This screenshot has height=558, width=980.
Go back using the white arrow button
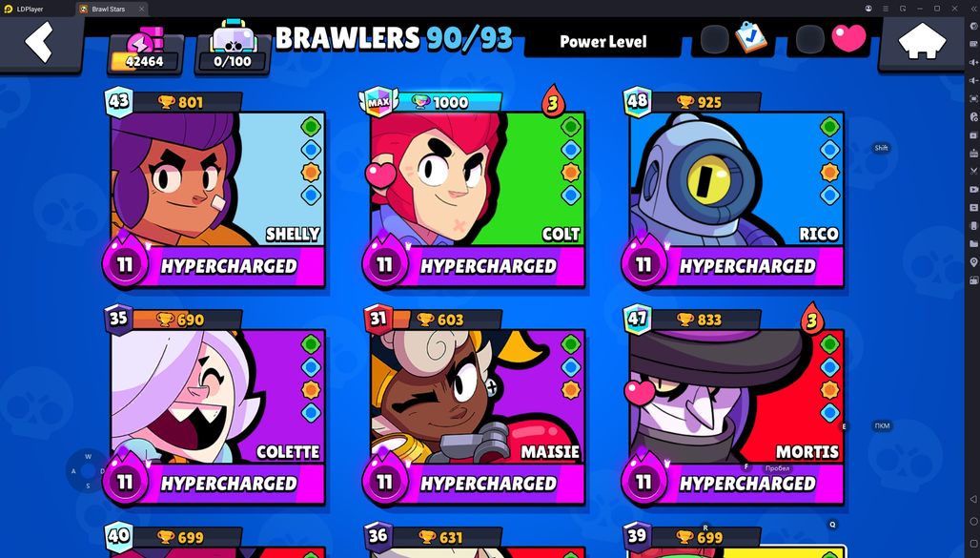(39, 42)
